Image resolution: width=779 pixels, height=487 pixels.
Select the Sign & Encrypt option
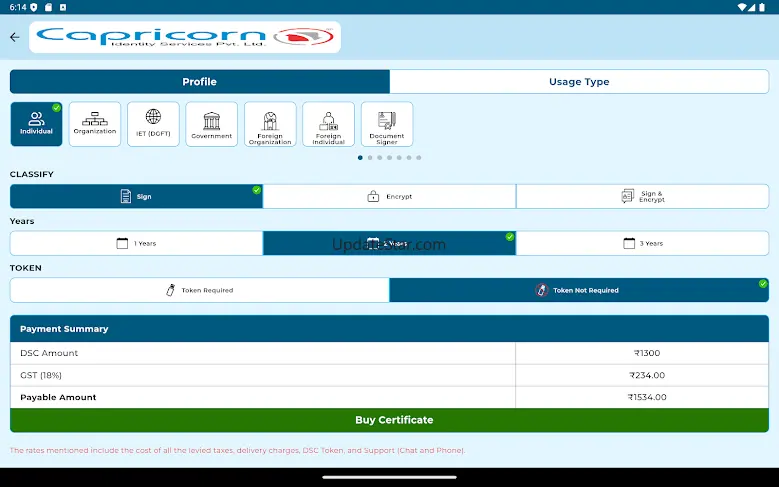click(642, 197)
